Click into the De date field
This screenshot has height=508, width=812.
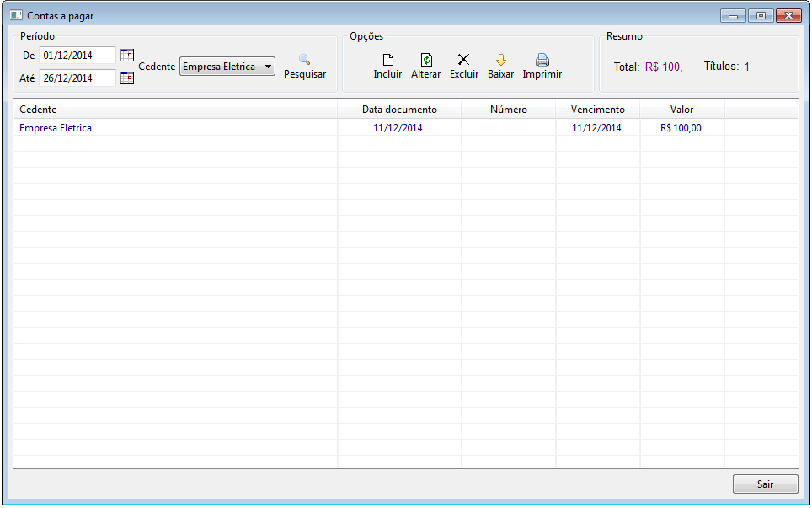click(77, 55)
